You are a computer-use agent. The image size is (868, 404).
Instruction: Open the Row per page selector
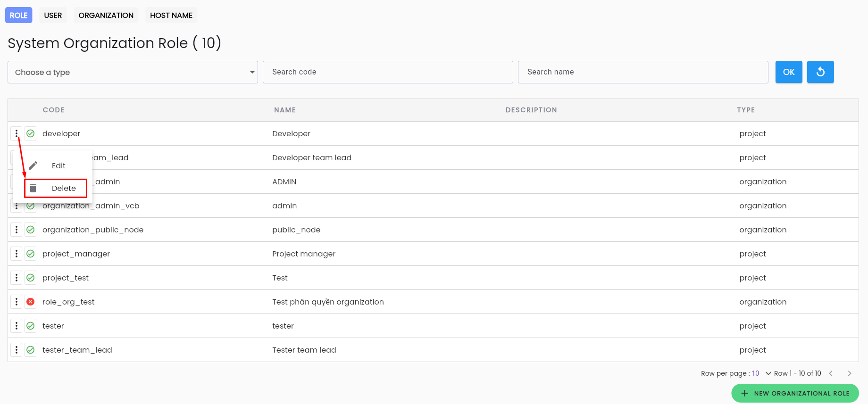tap(761, 373)
